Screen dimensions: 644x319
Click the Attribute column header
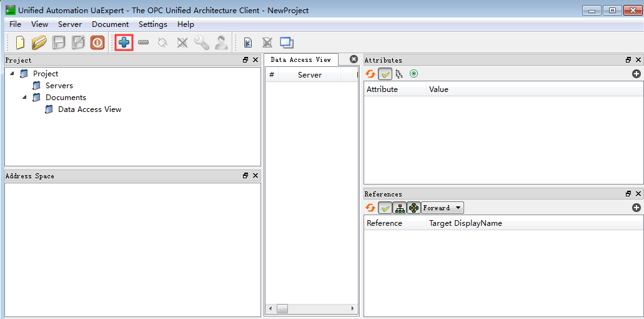[x=395, y=89]
